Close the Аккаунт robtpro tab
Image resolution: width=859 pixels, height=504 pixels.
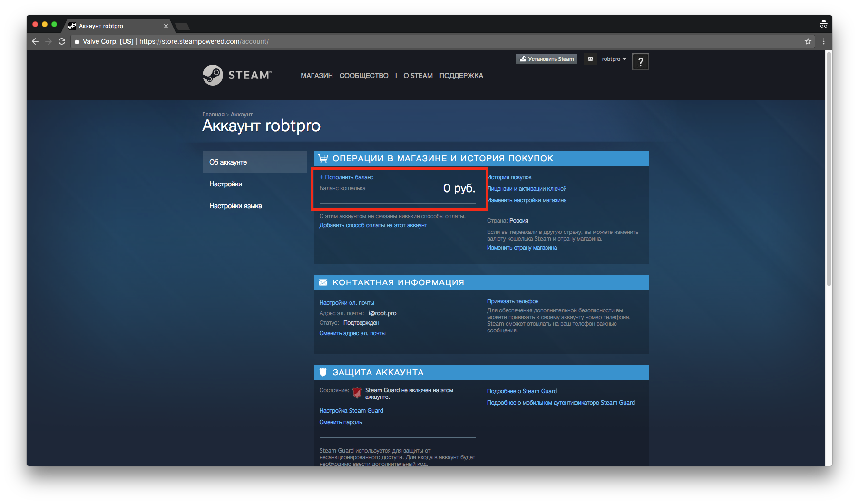click(x=166, y=26)
